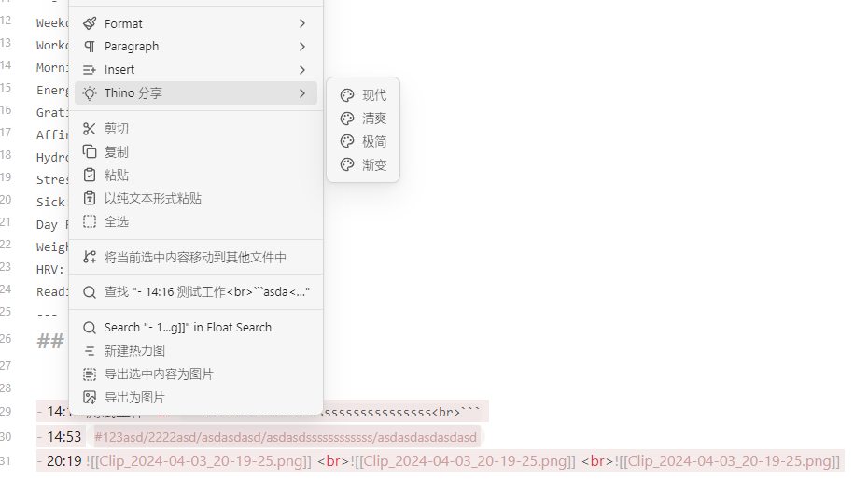Choose 粘贴 from the context menu
Screen dimensions: 868x479
click(x=196, y=175)
